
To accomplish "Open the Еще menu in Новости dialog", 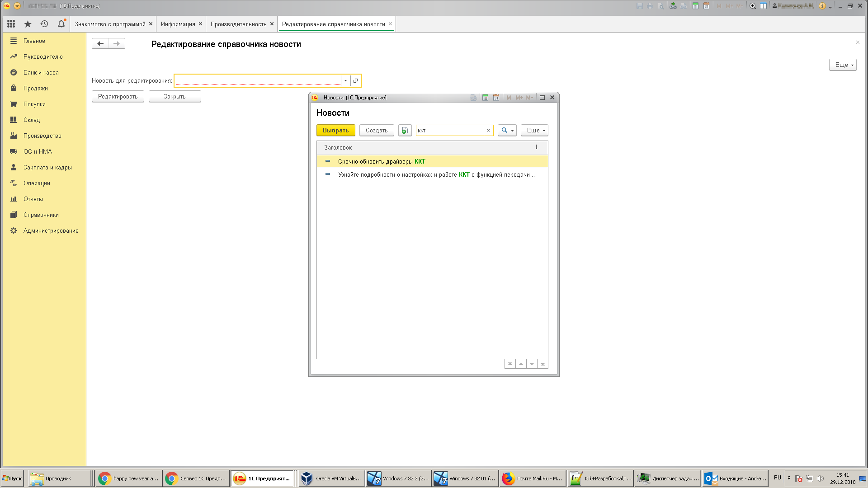I will tap(534, 130).
